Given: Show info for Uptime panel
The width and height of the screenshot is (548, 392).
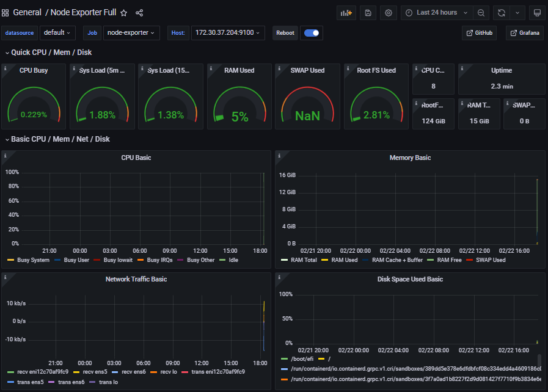Looking at the screenshot, I should coord(462,68).
